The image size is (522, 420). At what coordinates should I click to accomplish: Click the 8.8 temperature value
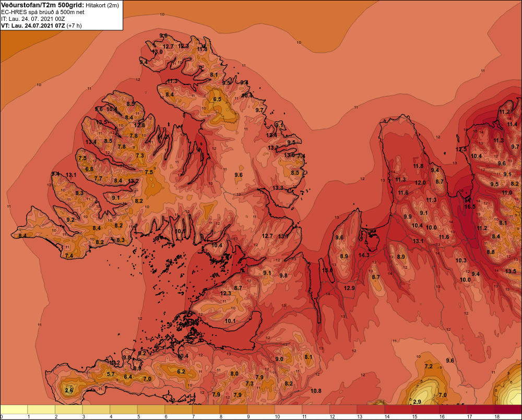[491, 252]
